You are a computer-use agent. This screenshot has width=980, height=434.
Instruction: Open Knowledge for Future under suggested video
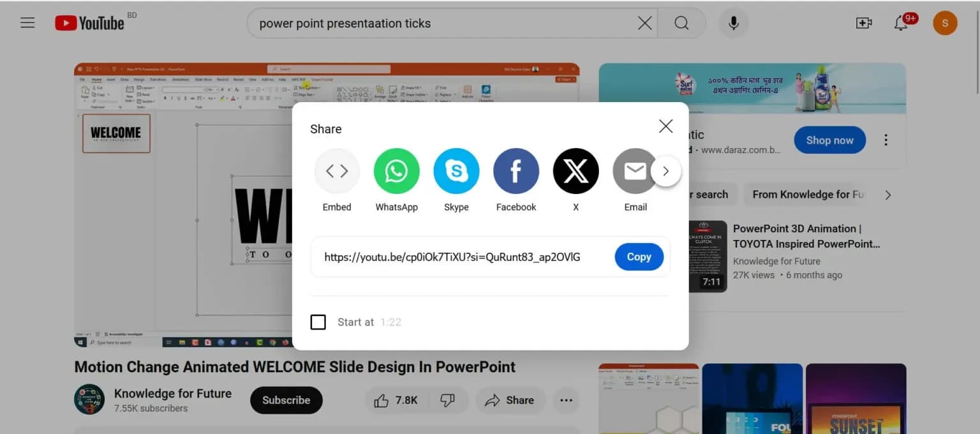(x=776, y=261)
